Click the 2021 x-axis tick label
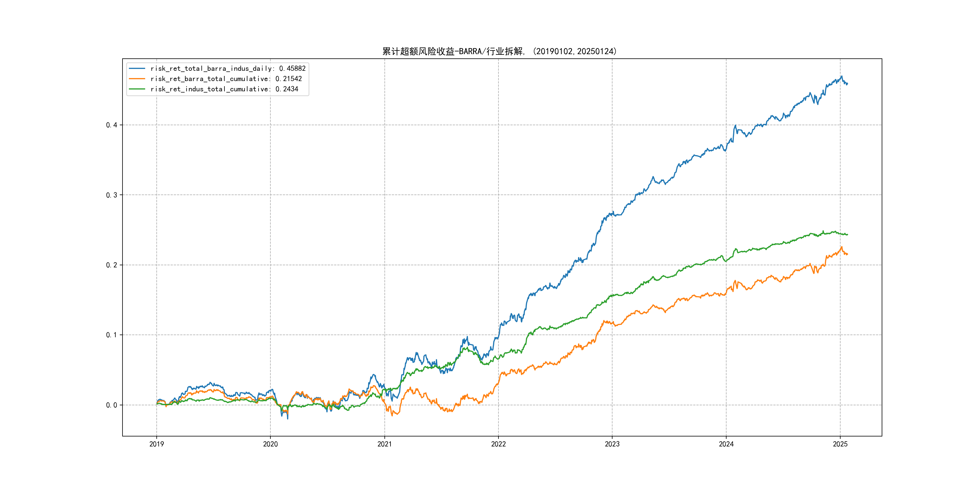 [x=384, y=444]
